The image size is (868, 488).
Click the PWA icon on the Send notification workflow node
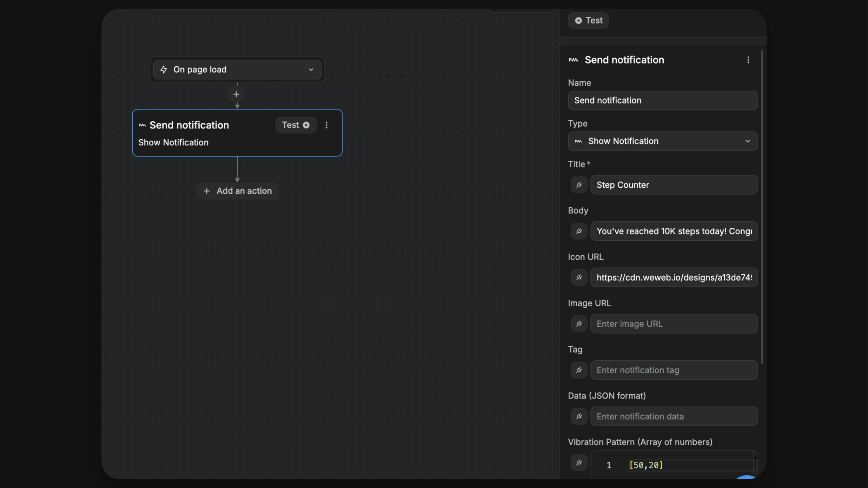point(142,125)
